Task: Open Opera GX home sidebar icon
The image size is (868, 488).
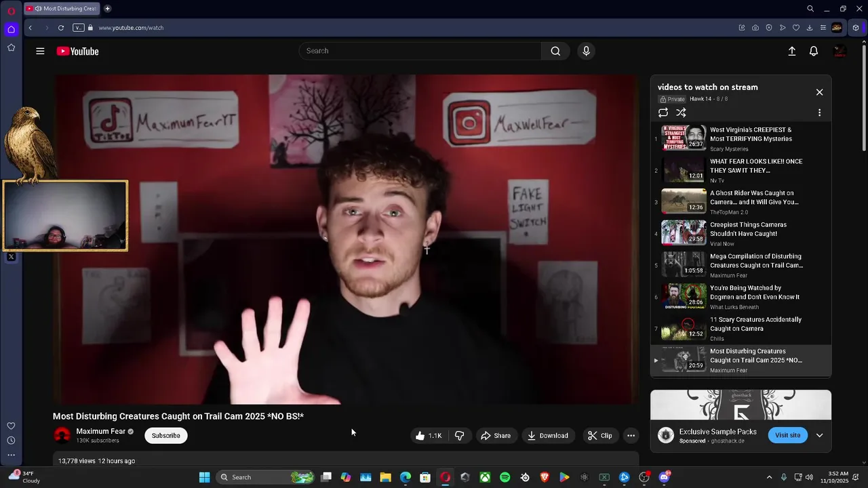Action: click(x=11, y=29)
